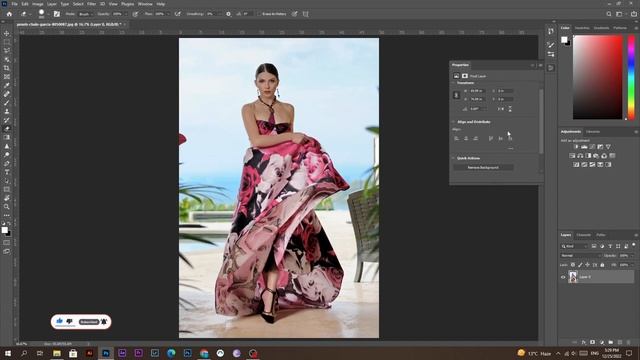Pick a color in the red color field

(x=598, y=77)
